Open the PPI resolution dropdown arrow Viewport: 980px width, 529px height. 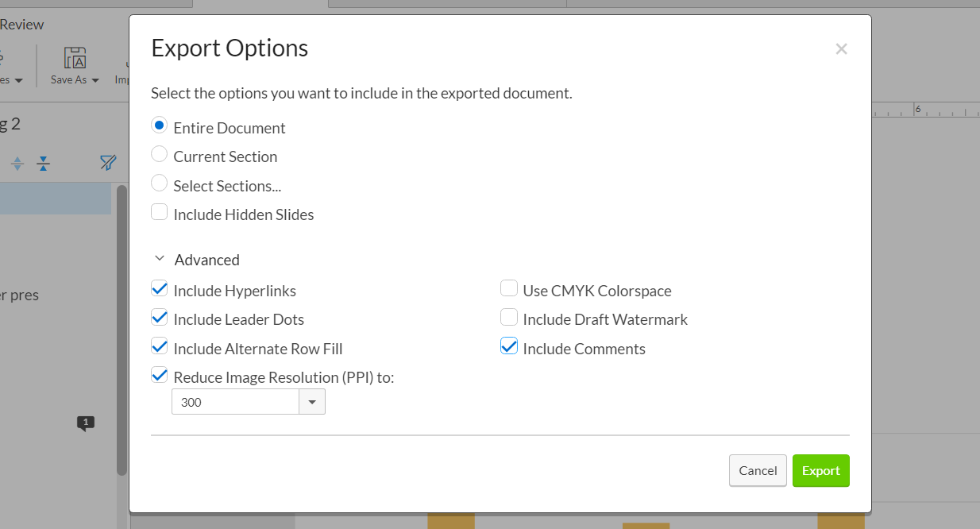(312, 402)
